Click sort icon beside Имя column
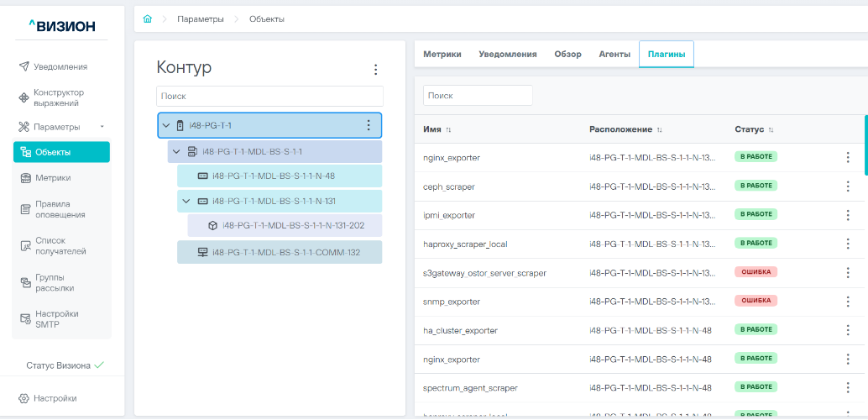 448,130
